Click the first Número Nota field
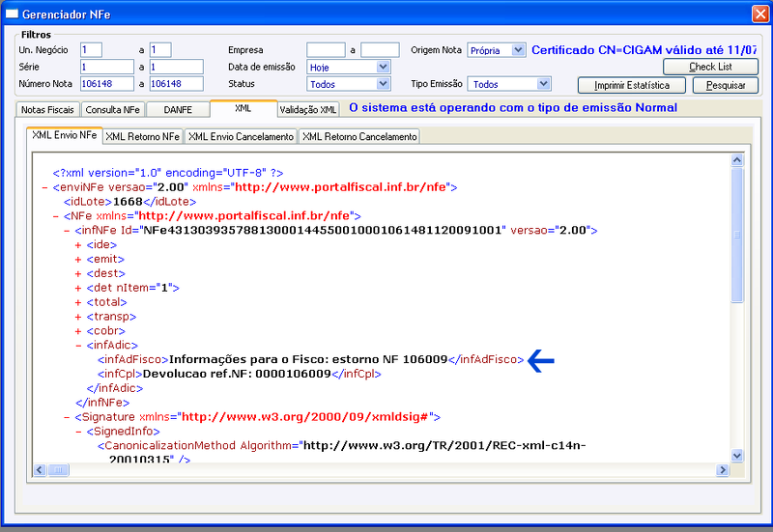773x532 pixels. pos(107,84)
